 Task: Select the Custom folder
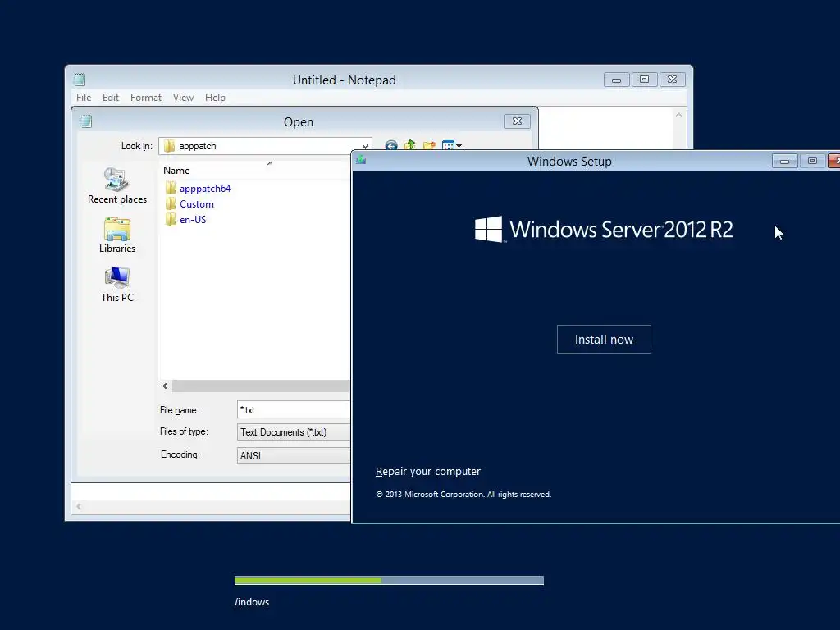click(x=190, y=203)
